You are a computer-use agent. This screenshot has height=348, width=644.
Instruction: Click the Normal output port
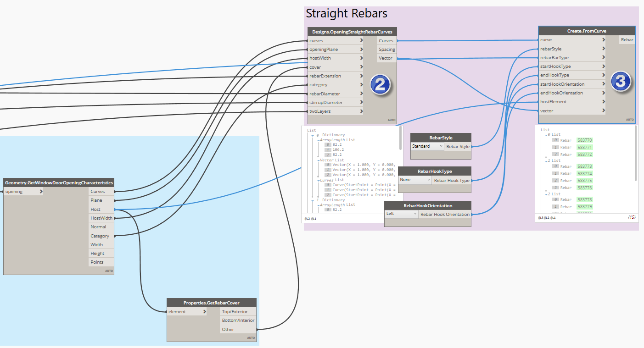coord(101,227)
